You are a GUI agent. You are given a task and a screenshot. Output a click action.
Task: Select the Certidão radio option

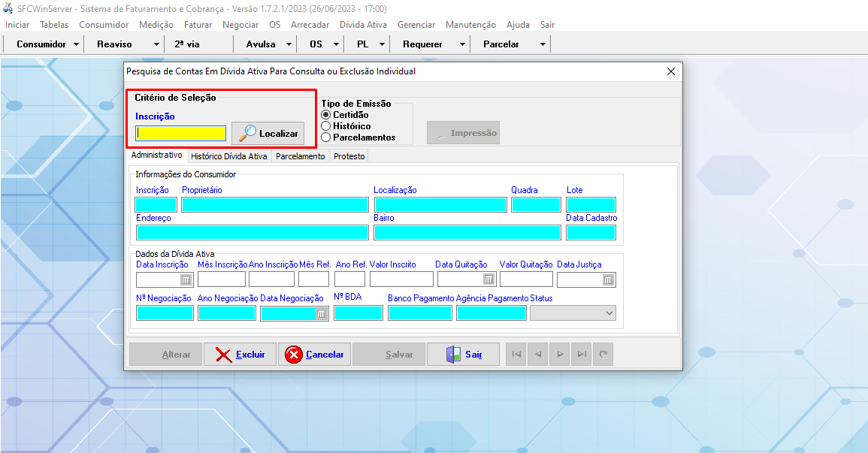(326, 115)
